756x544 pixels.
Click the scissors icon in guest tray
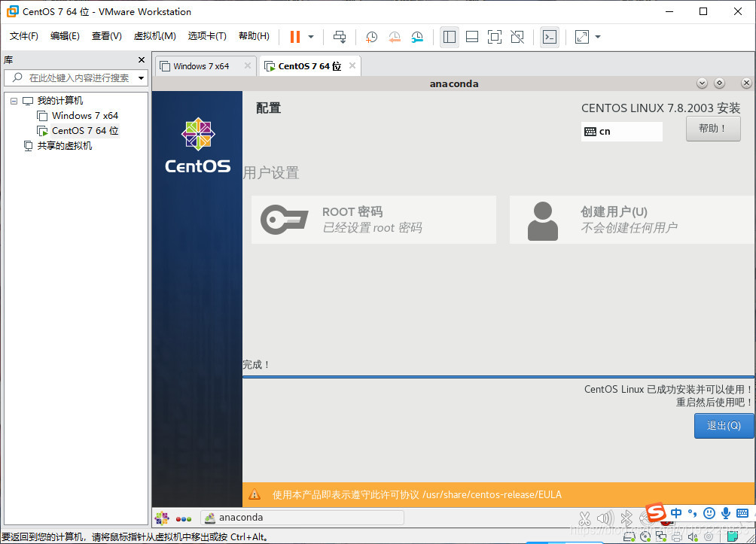click(x=584, y=518)
